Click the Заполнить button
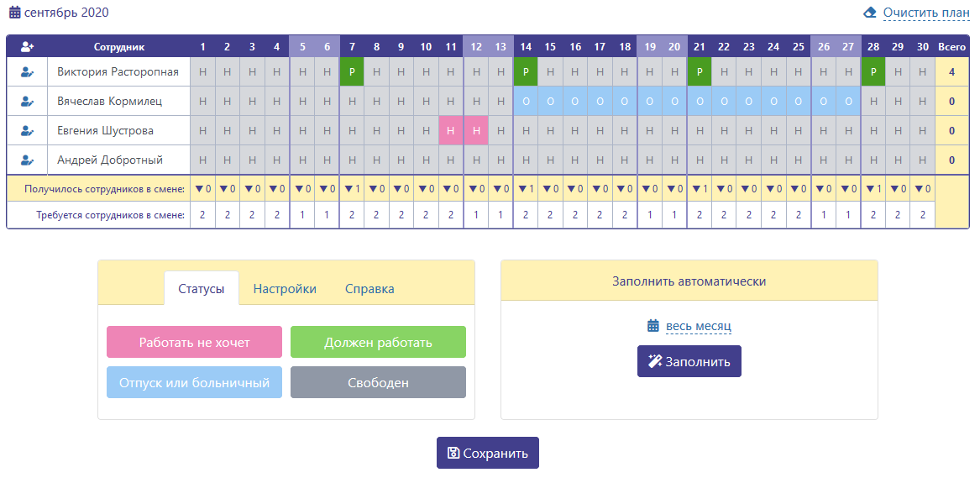980x483 pixels. [x=689, y=361]
